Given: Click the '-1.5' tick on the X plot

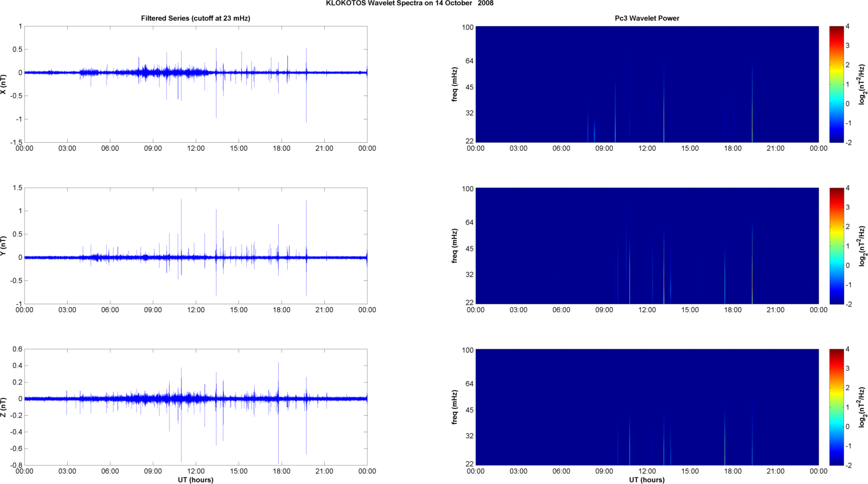Looking at the screenshot, I should pyautogui.click(x=16, y=143).
